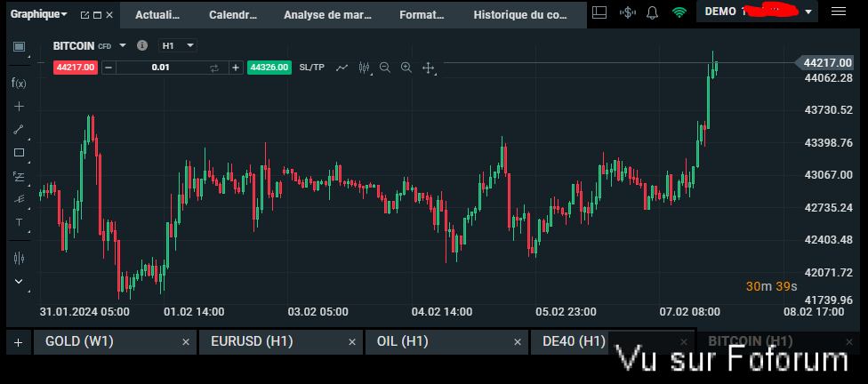Click the red sell price 44217.00 button
The width and height of the screenshot is (868, 384).
(x=75, y=68)
